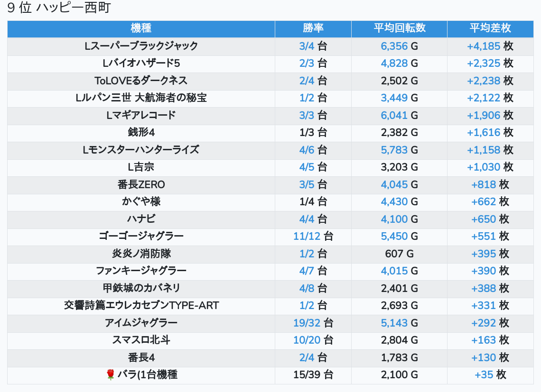Select the 番長ZERO machine name
Viewport: 541px width, 392px height.
141,185
